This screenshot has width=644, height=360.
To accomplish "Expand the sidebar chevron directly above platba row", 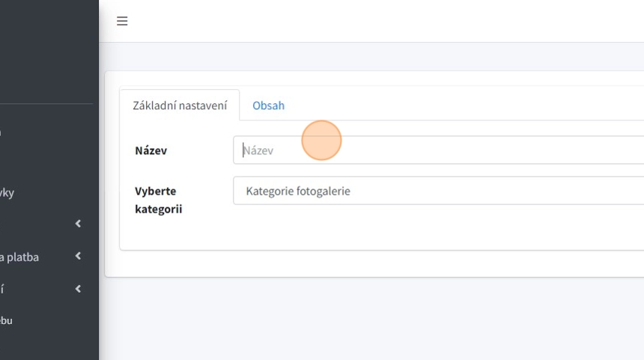I will tap(78, 224).
